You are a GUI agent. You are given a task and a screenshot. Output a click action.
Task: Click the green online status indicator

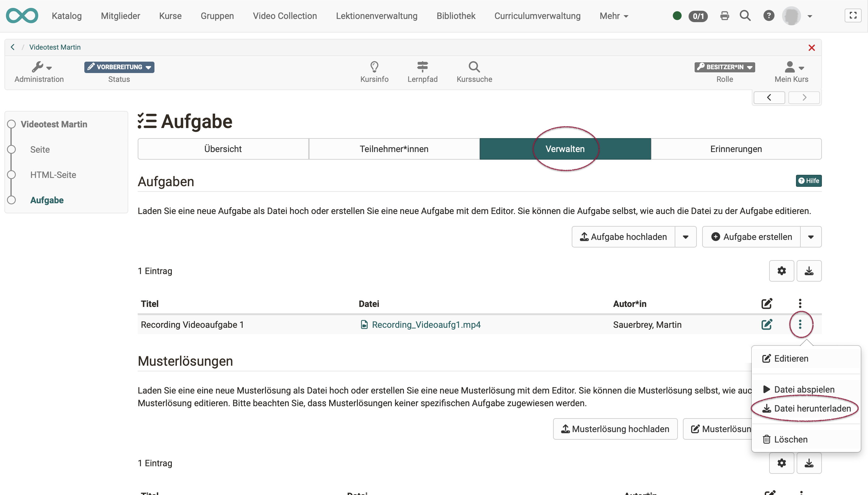pos(677,16)
